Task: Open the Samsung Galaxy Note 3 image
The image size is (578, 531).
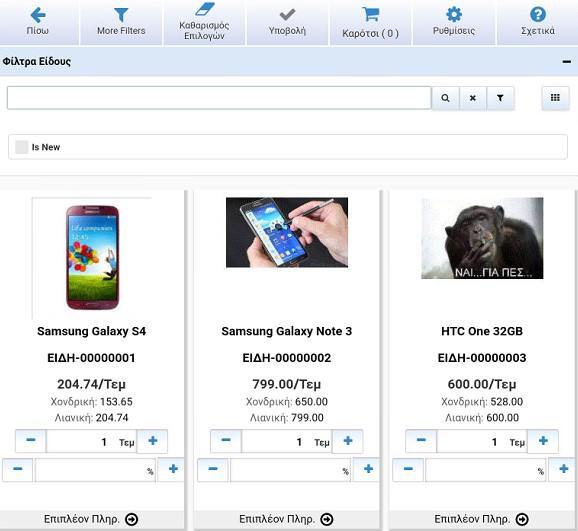Action: click(287, 232)
